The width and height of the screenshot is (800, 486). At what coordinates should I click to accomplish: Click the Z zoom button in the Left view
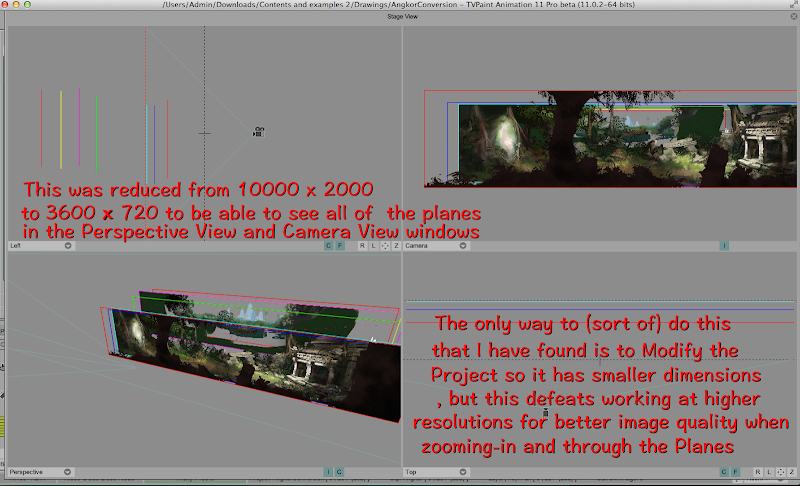(396, 246)
